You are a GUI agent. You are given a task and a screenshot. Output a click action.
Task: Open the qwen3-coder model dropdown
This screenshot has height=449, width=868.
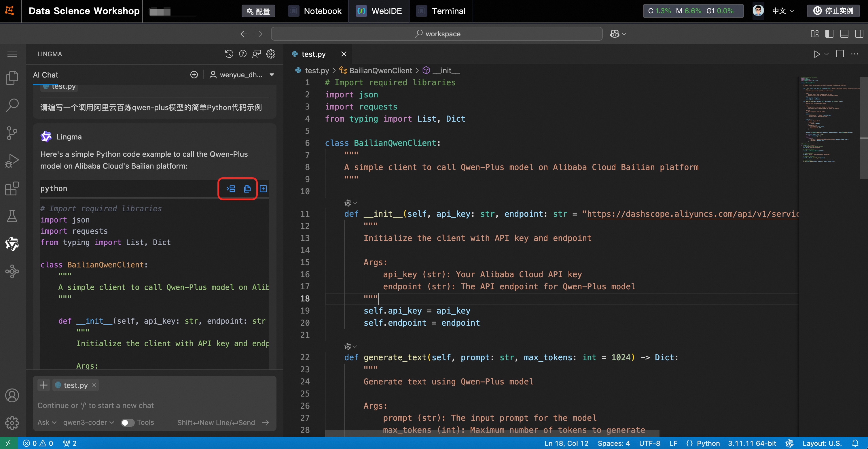pos(88,422)
